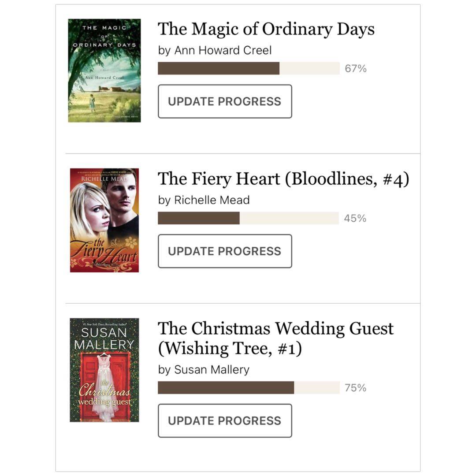The image size is (476, 476).
Task: Click the filled section of 75% progress bar
Action: (226, 387)
